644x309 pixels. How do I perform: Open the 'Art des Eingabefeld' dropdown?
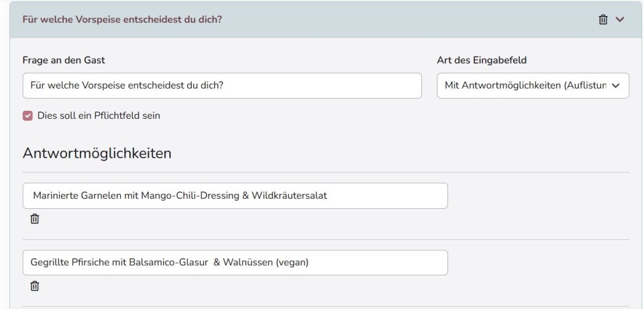point(533,86)
